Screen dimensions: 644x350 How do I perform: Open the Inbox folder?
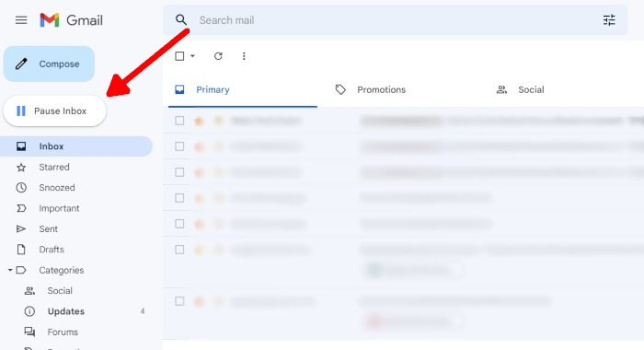[x=76, y=146]
